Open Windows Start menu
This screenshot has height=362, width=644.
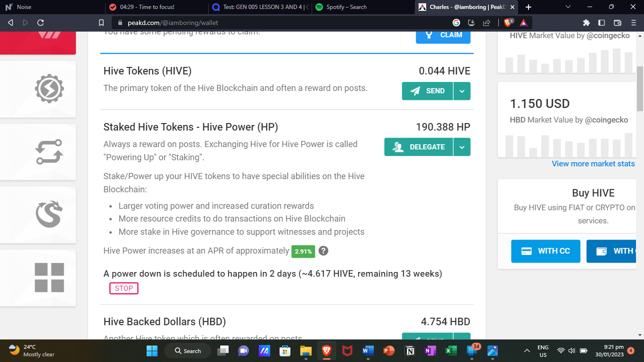tap(152, 351)
